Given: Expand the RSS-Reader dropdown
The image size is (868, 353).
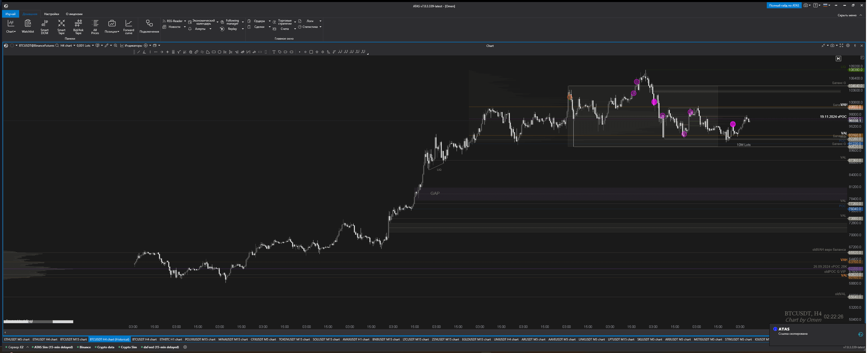Looking at the screenshot, I should [x=185, y=21].
